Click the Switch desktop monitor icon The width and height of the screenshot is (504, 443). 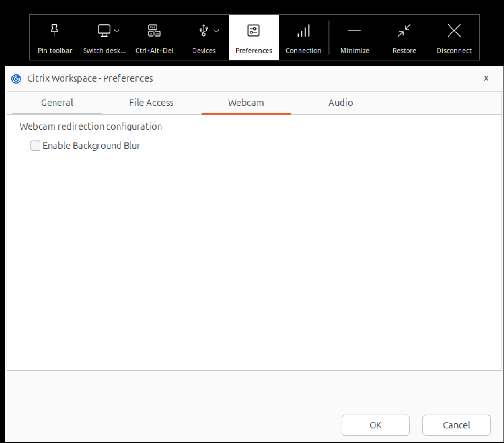coord(104,31)
